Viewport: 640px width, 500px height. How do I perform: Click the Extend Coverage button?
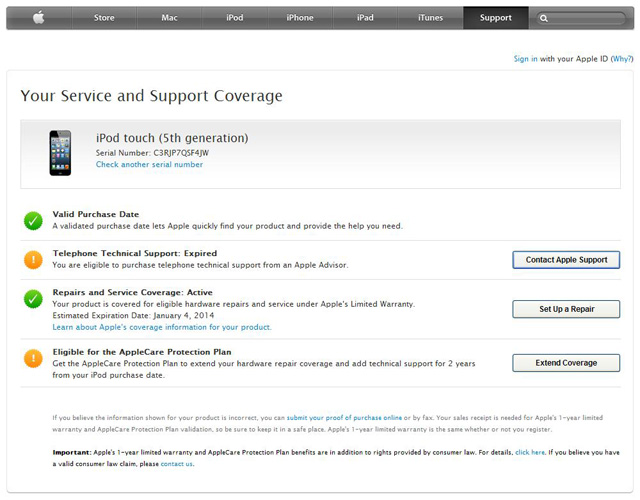566,363
